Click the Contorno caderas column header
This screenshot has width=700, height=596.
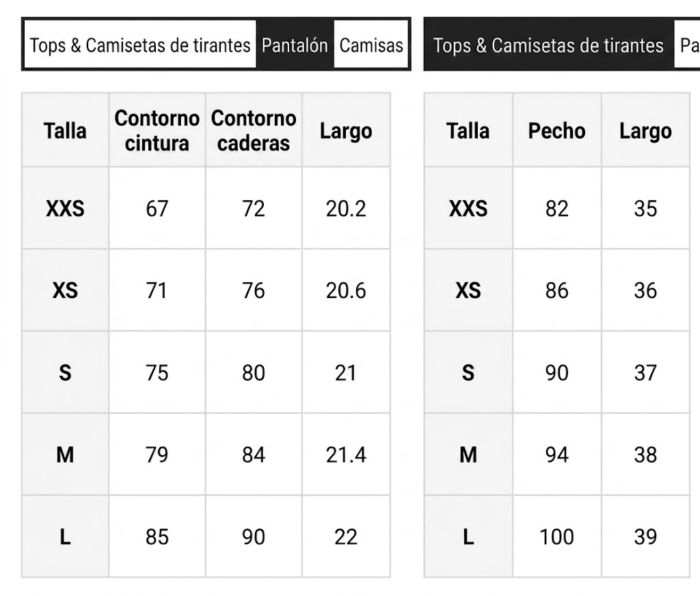[x=254, y=131]
